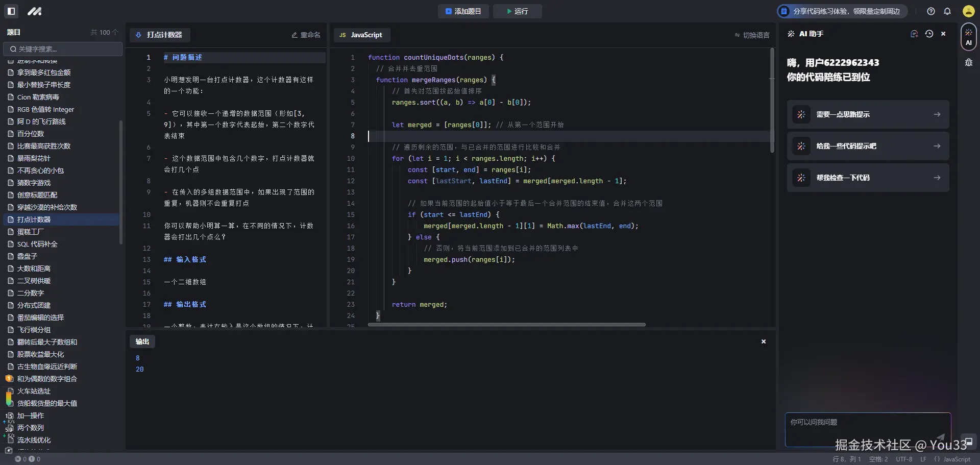Switch to the JavaScript editor tab

click(362, 35)
